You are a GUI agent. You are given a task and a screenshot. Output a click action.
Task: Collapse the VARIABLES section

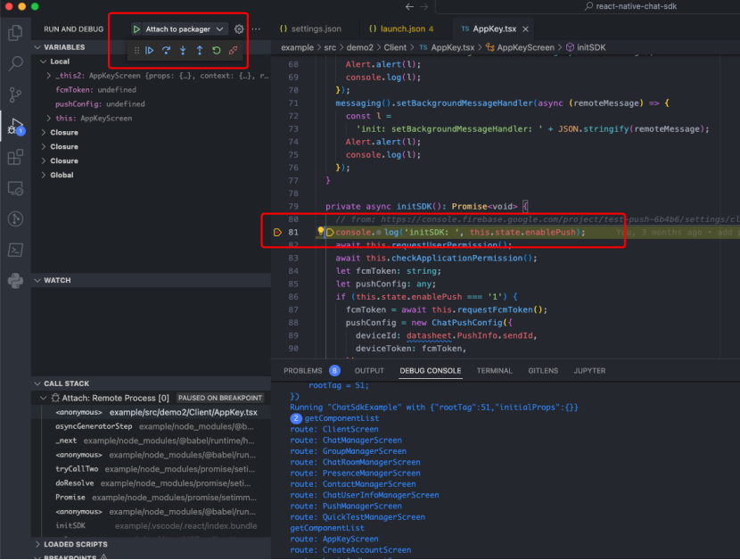click(37, 47)
